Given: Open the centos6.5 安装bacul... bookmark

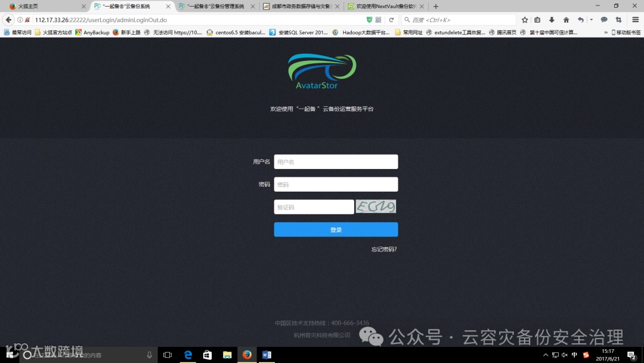Looking at the screenshot, I should point(236,32).
